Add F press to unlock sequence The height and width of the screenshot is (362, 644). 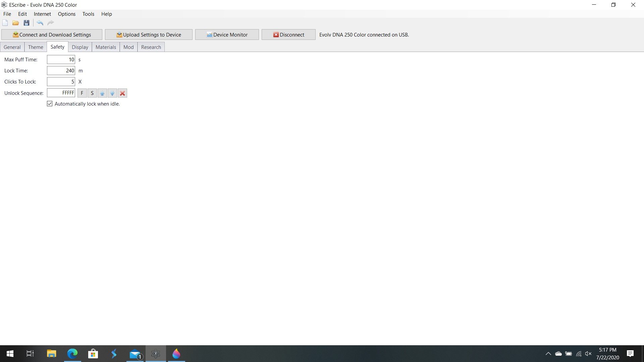(x=82, y=93)
